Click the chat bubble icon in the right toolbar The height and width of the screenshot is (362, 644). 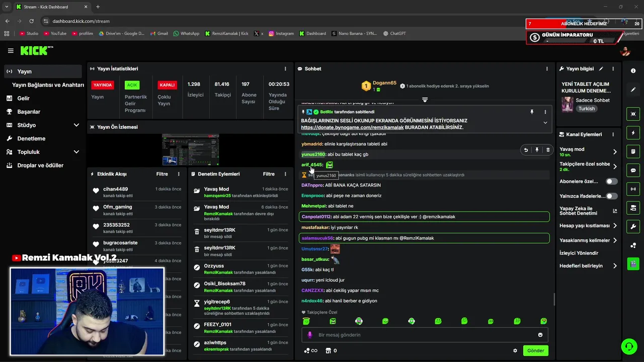point(633,170)
